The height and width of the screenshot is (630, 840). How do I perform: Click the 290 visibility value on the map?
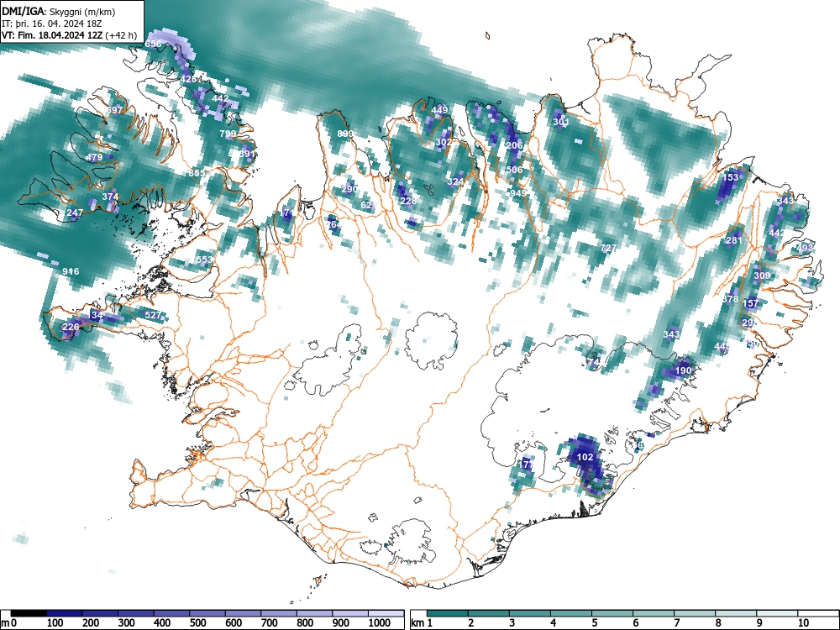pyautogui.click(x=349, y=188)
